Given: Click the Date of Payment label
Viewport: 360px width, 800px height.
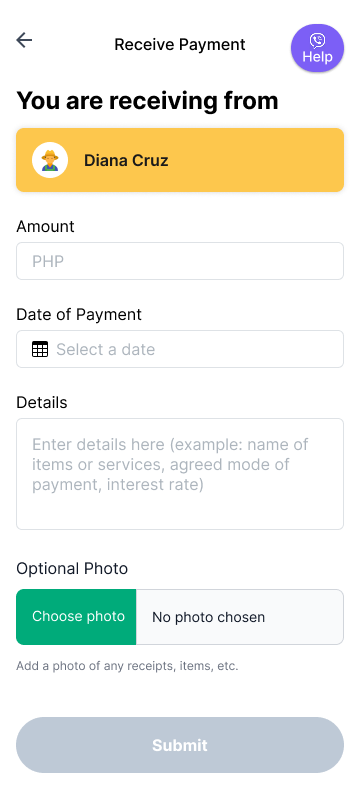Looking at the screenshot, I should tap(79, 314).
